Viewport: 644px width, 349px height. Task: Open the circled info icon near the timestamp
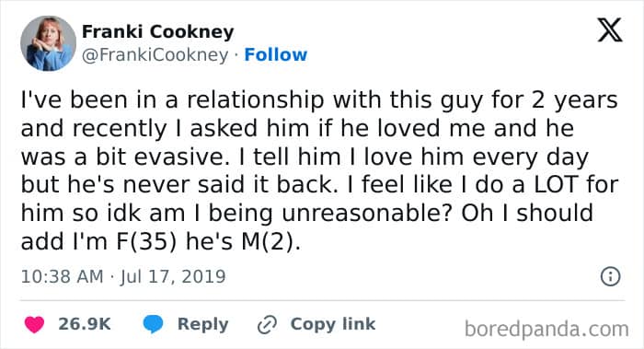pos(610,276)
